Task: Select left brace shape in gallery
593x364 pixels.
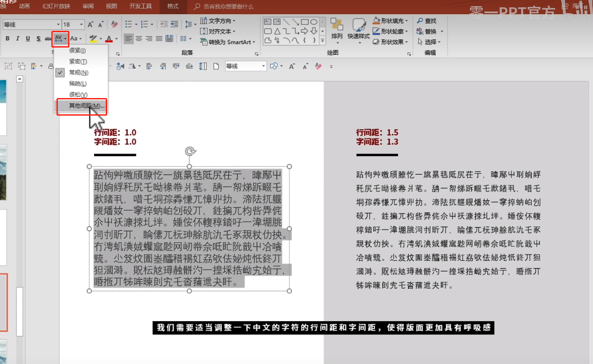Action: [305, 40]
